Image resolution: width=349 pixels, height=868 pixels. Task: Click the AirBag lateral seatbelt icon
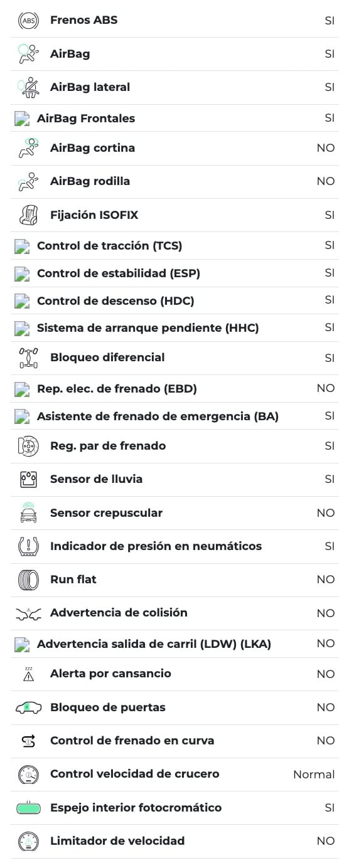[x=28, y=87]
